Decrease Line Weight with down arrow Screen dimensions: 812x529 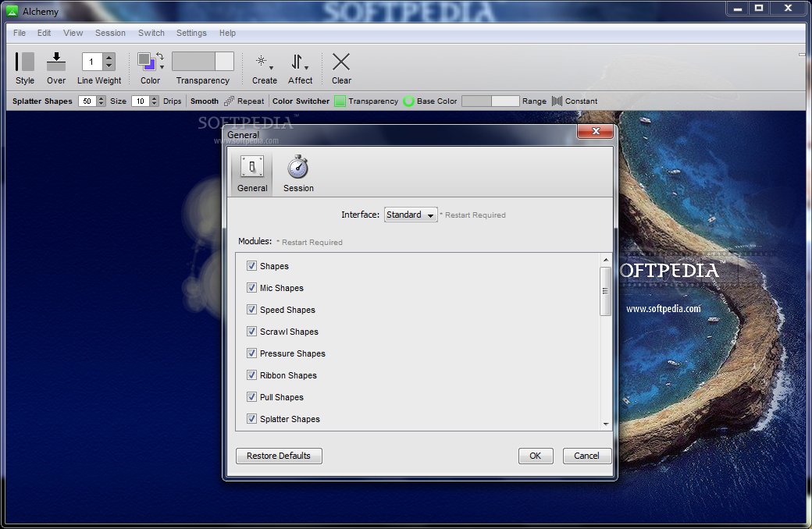point(109,66)
